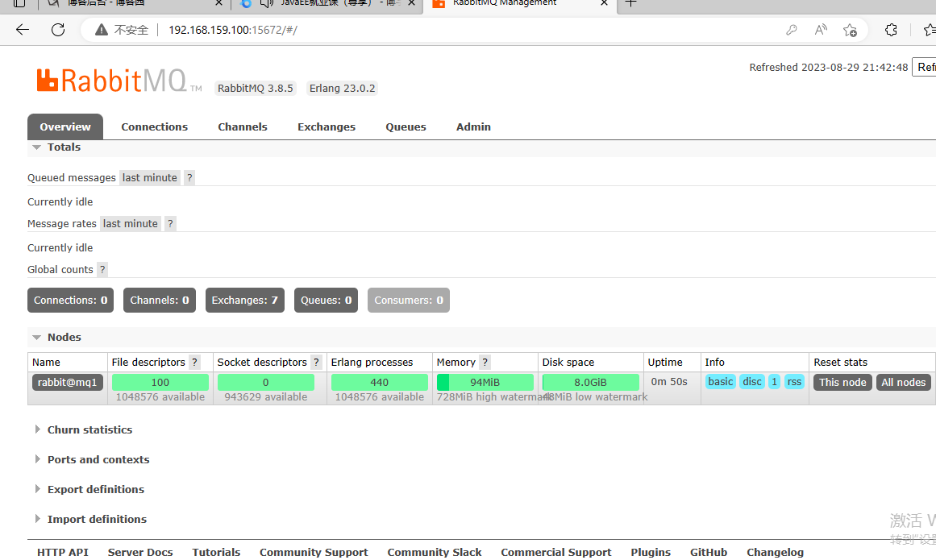Switch to the Channels tab
The image size is (936, 560).
tap(243, 127)
